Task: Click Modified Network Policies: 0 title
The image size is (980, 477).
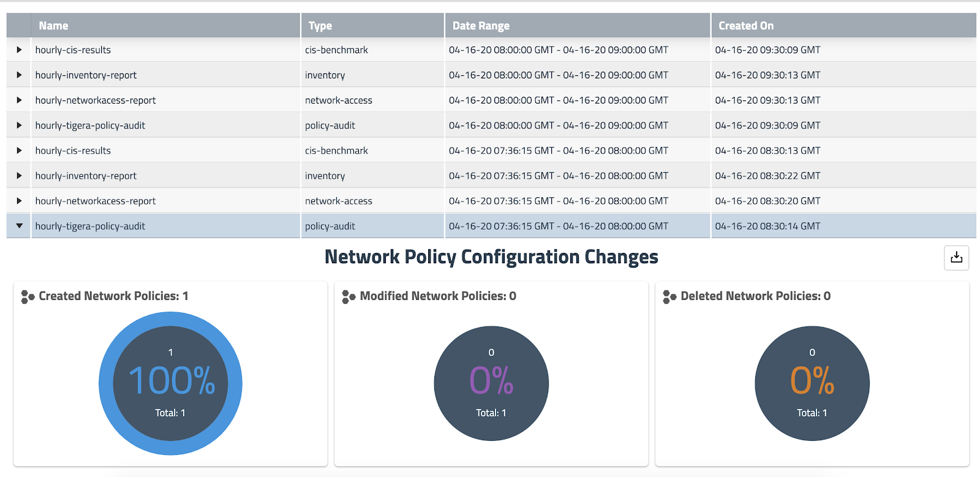Action: click(438, 296)
